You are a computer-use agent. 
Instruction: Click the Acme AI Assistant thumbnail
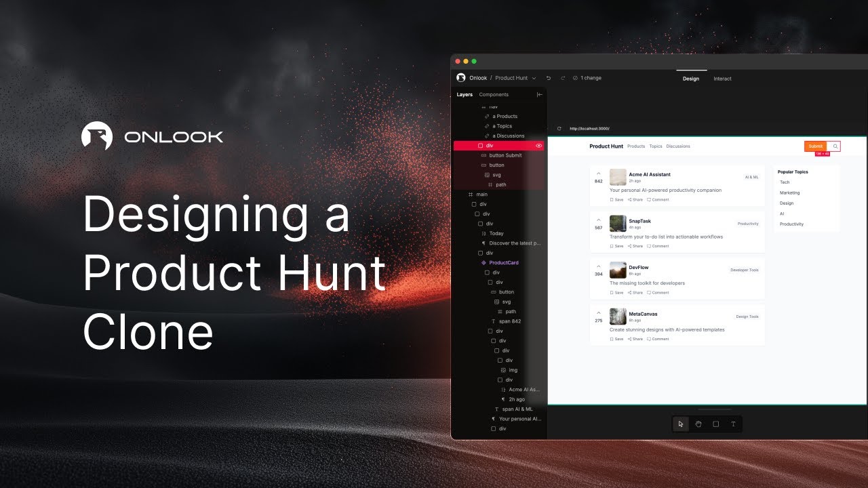[x=618, y=177]
